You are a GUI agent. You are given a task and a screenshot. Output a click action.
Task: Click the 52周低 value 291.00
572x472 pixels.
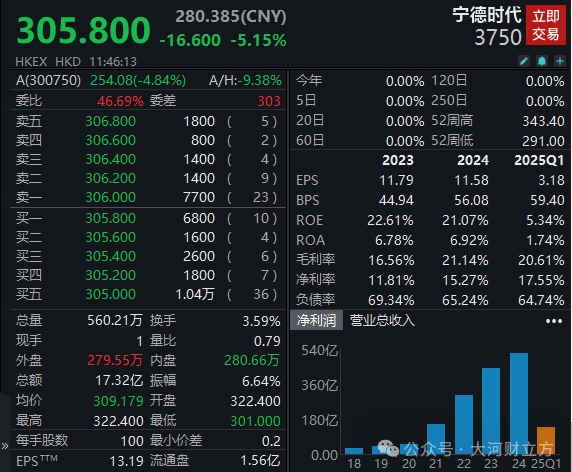pos(543,141)
